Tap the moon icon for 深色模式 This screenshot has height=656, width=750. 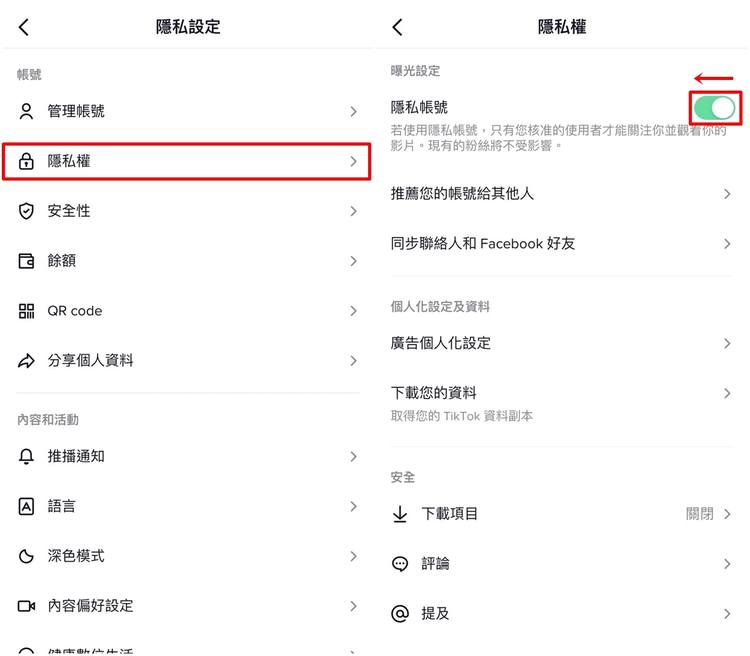point(27,556)
